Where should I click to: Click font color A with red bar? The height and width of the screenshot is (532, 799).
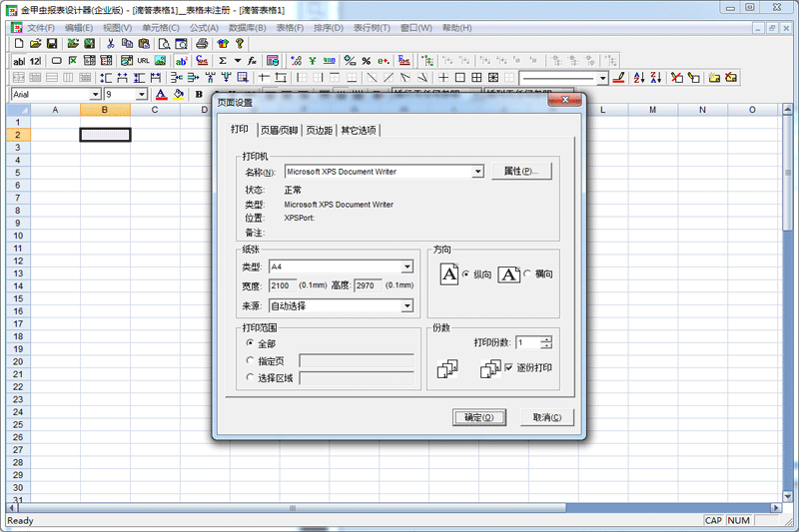(161, 94)
